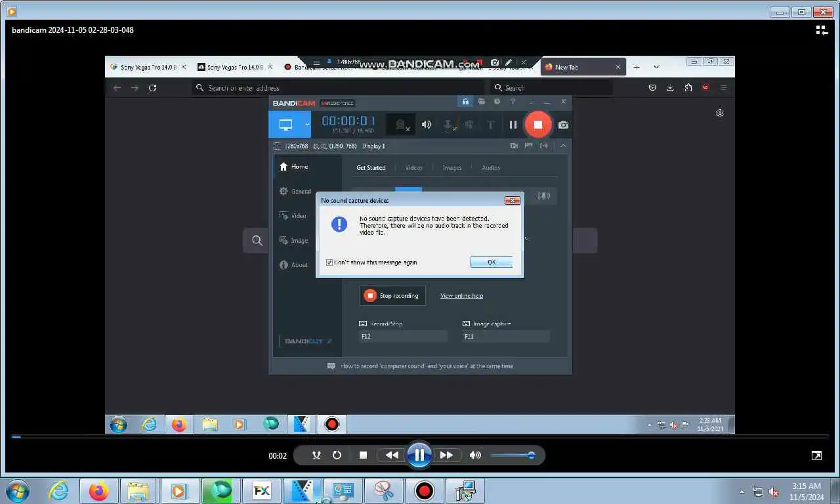Click the video camera icon in Bandicam status row

click(514, 146)
